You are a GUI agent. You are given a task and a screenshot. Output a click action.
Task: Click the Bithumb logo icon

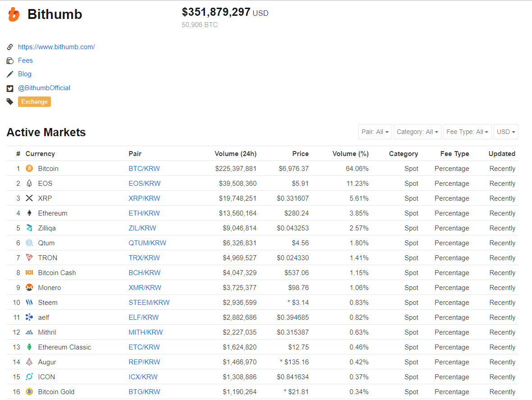coord(14,14)
